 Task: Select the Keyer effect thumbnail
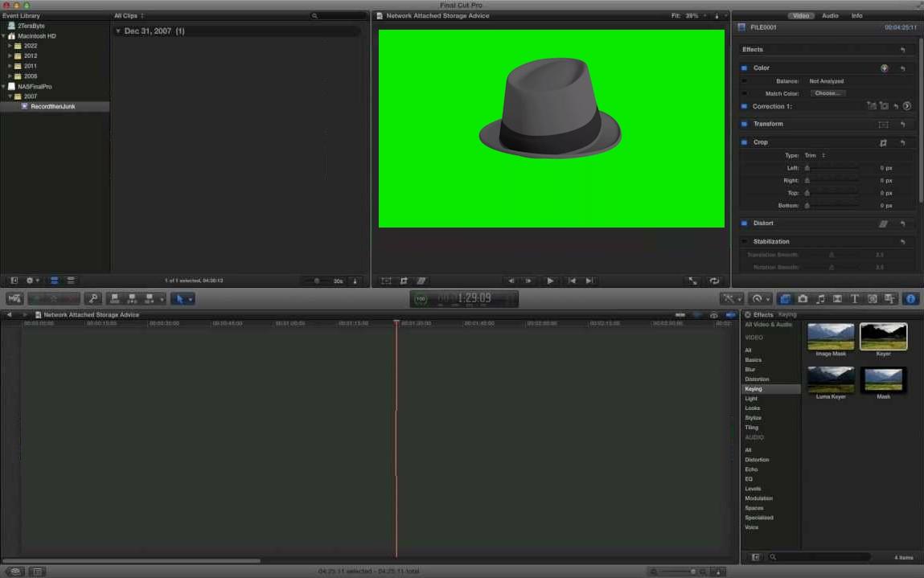coord(883,337)
